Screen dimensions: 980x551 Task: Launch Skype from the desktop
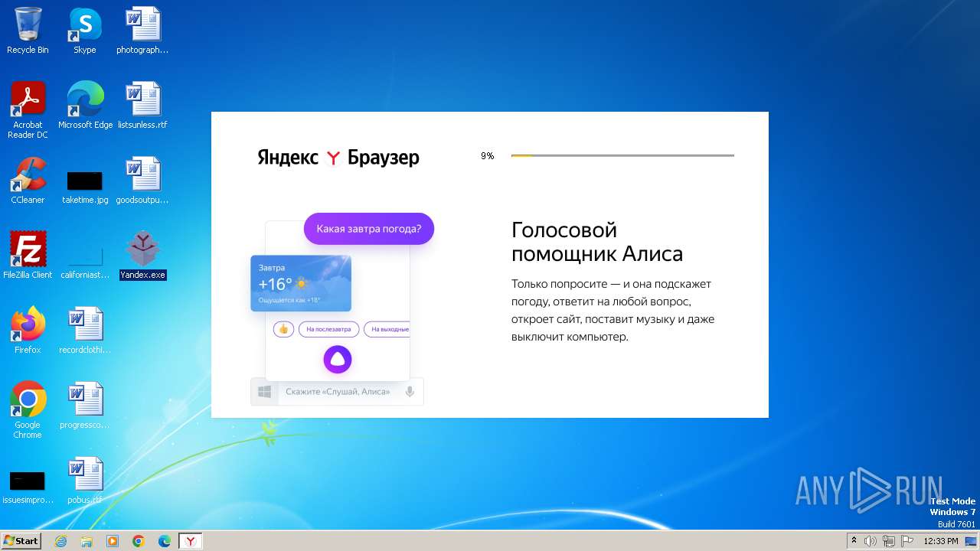click(x=84, y=31)
